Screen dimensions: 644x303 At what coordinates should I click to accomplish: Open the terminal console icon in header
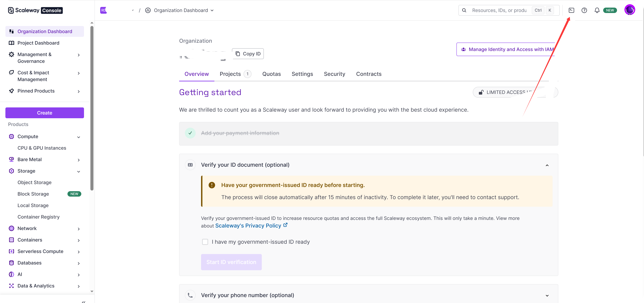[571, 10]
